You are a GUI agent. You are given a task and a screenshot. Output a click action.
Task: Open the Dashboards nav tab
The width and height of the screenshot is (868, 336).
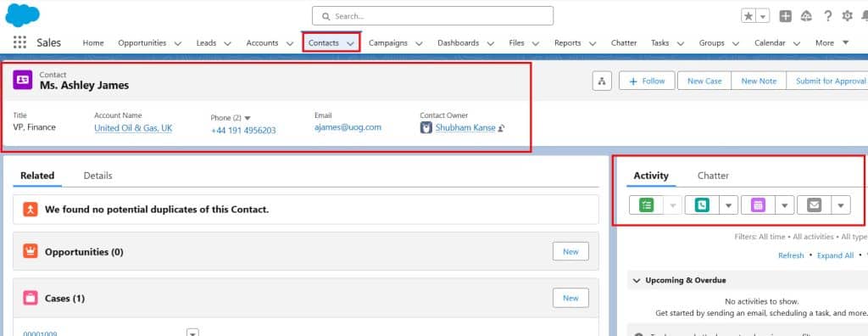[x=459, y=42]
